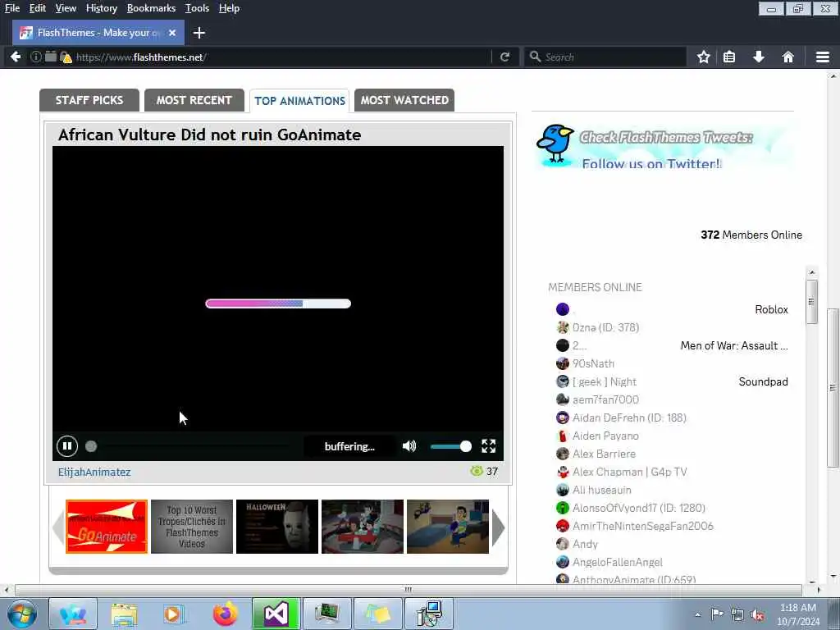This screenshot has width=840, height=630.
Task: Open the File menu
Action: pyautogui.click(x=12, y=8)
